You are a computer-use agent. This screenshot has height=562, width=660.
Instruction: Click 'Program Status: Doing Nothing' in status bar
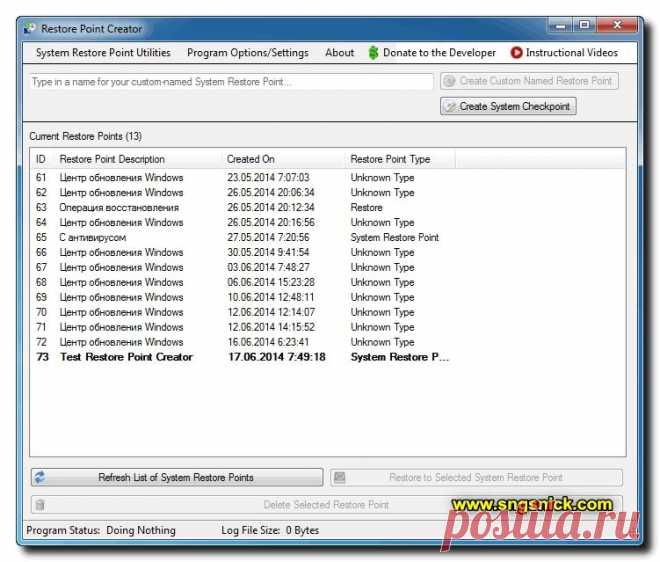[x=101, y=530]
